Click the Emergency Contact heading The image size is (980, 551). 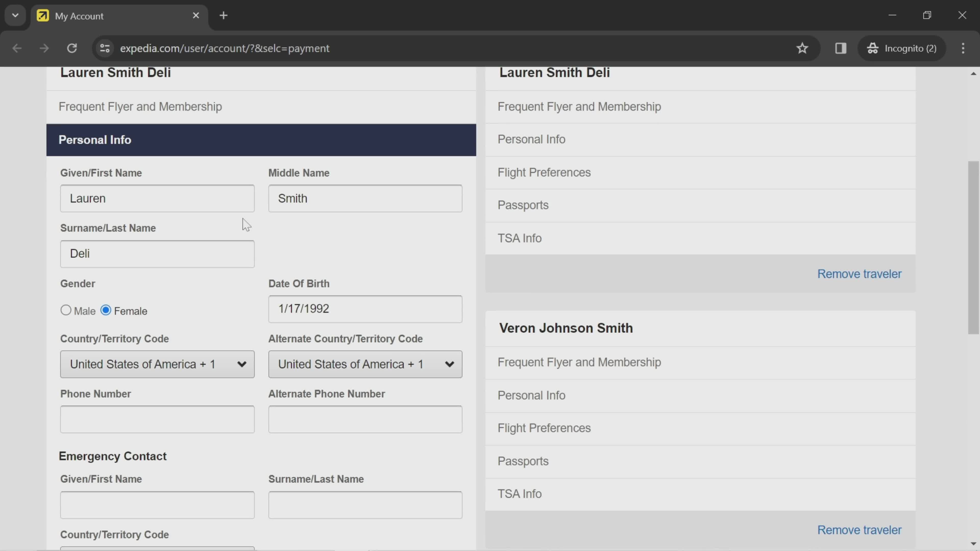[113, 456]
